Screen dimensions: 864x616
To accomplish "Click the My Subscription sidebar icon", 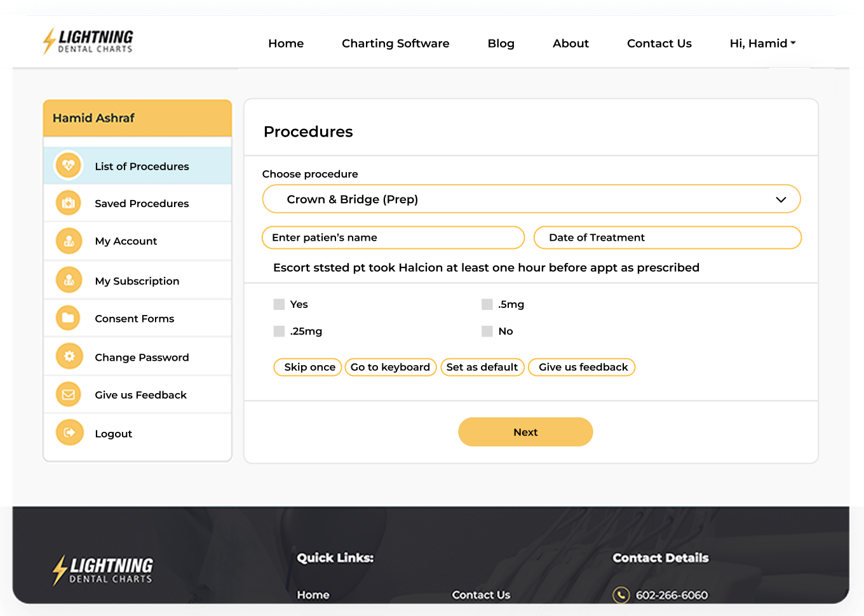I will coord(69,280).
